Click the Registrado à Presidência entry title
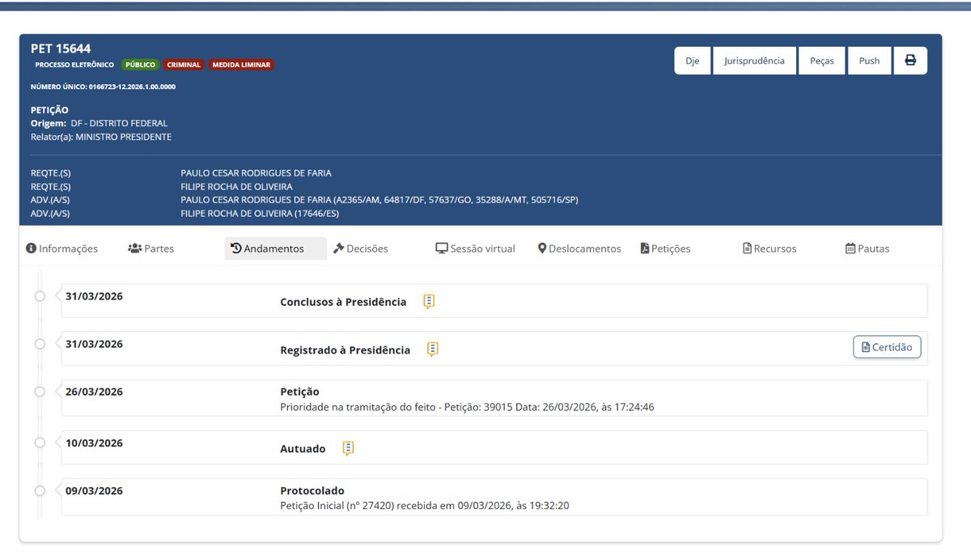 (345, 350)
